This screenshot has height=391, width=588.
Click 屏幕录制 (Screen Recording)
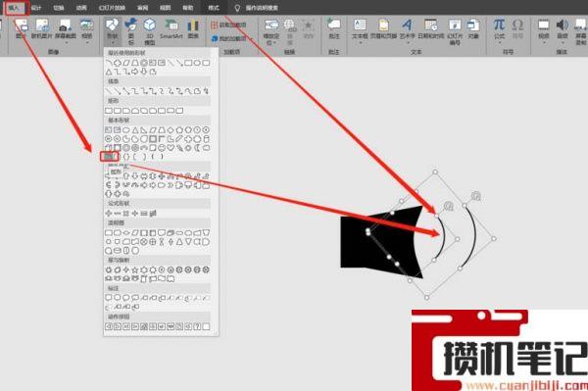click(x=581, y=31)
